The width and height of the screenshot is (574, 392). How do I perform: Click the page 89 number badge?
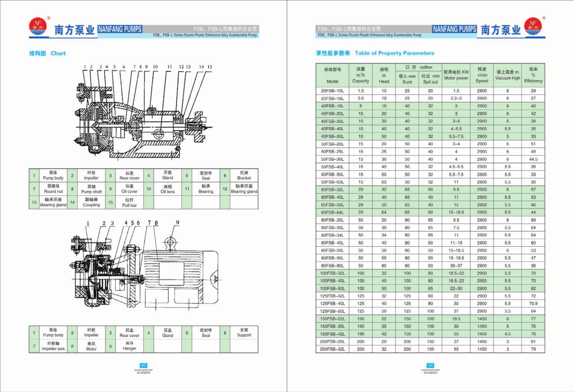point(144,364)
